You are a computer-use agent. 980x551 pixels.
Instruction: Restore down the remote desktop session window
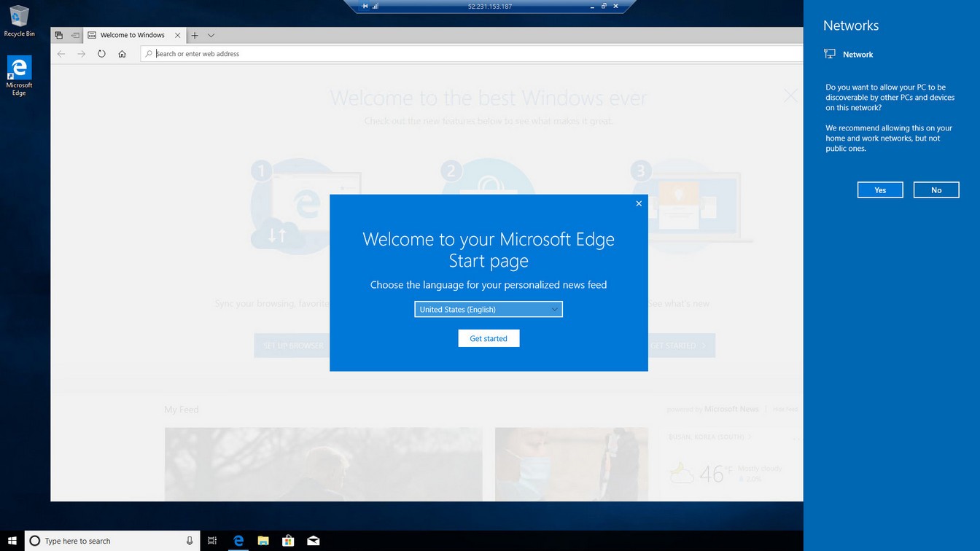coord(604,7)
